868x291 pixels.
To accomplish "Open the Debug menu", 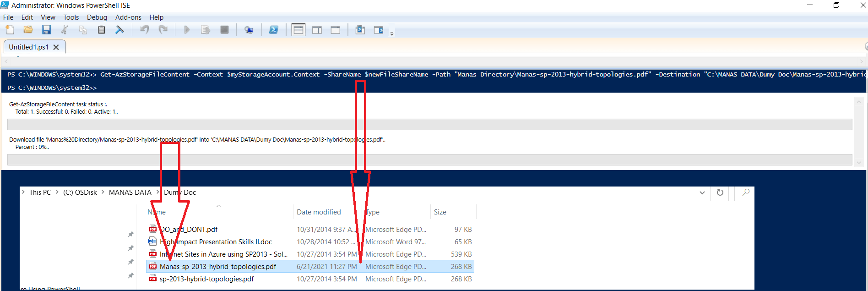I will [x=97, y=17].
